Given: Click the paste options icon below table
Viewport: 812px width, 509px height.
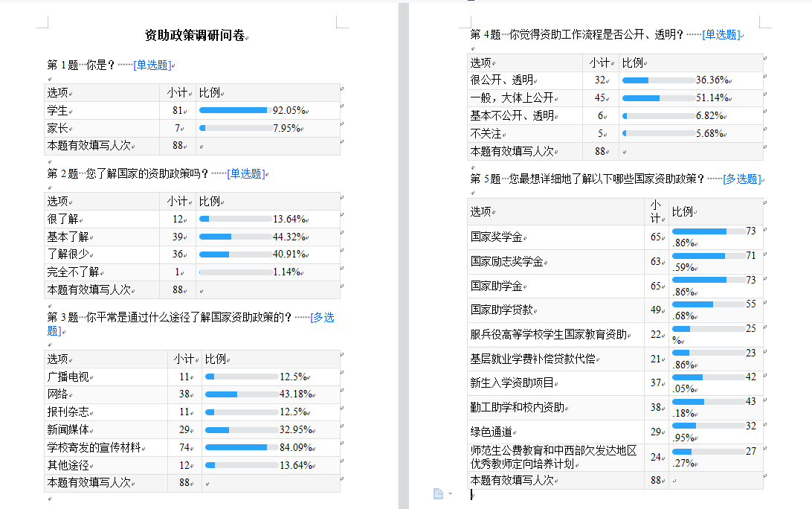Looking at the screenshot, I should coord(439,493).
